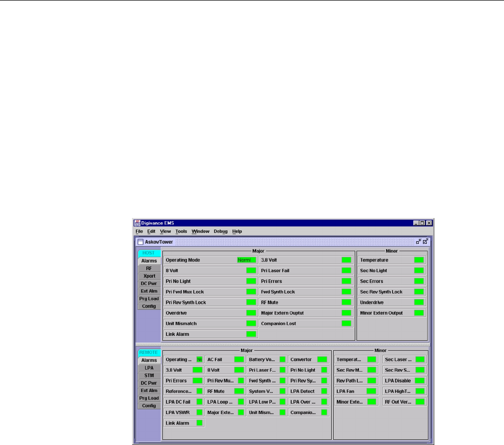Click the Underdrive minor alarm indicator
This screenshot has height=445, width=504.
click(x=419, y=302)
